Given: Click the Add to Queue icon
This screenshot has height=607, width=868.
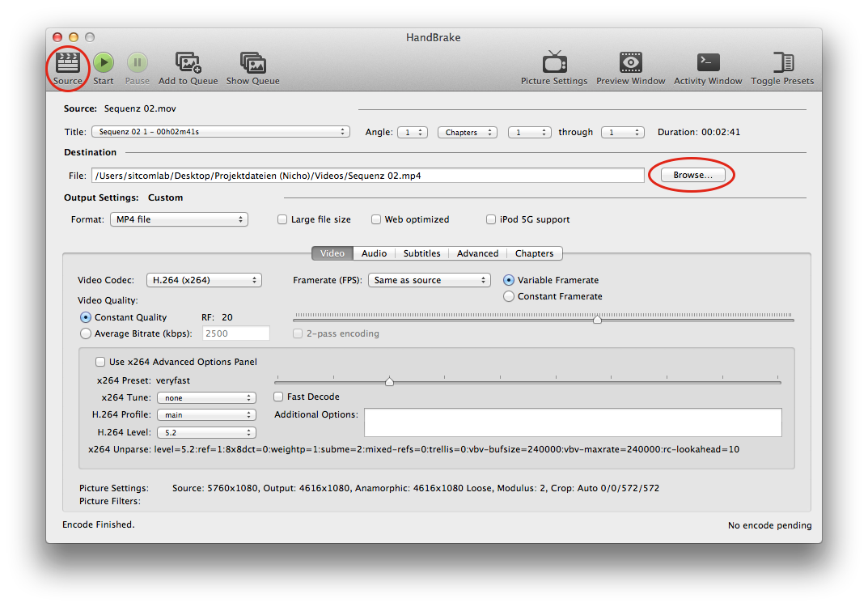Looking at the screenshot, I should pos(188,62).
